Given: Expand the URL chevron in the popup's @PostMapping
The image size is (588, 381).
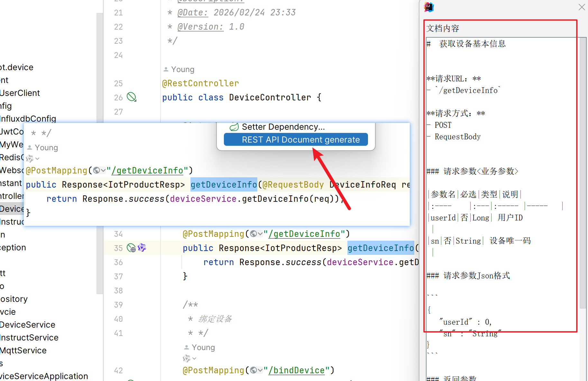Looking at the screenshot, I should click(103, 171).
